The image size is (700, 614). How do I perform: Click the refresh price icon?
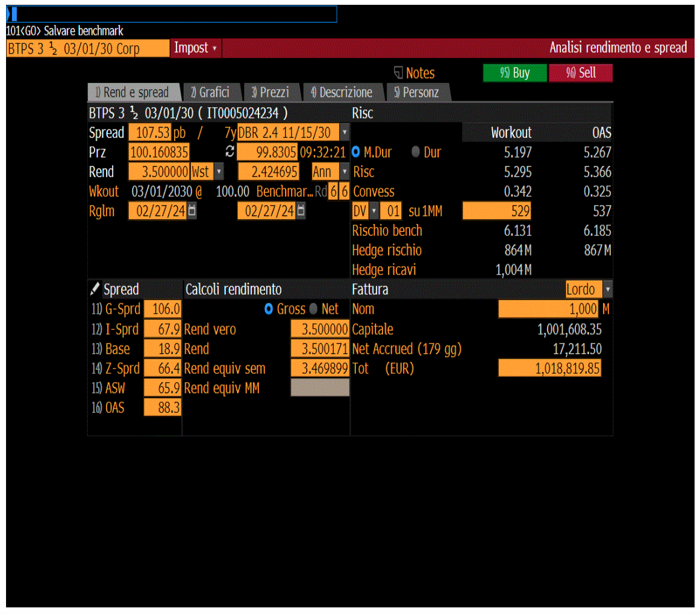tap(230, 152)
